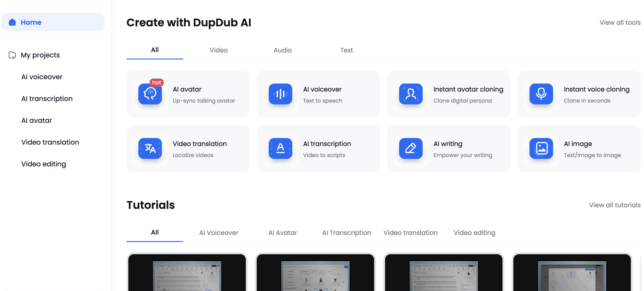Show Video editing tutorials tab
The height and width of the screenshot is (291, 644).
pyautogui.click(x=474, y=233)
